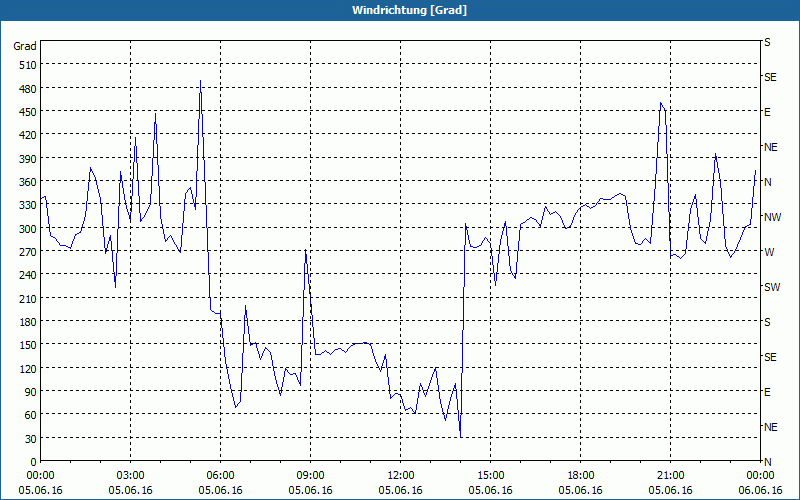Image resolution: width=800 pixels, height=500 pixels.
Task: Click the 09:00 x-axis time label
Action: [x=311, y=476]
